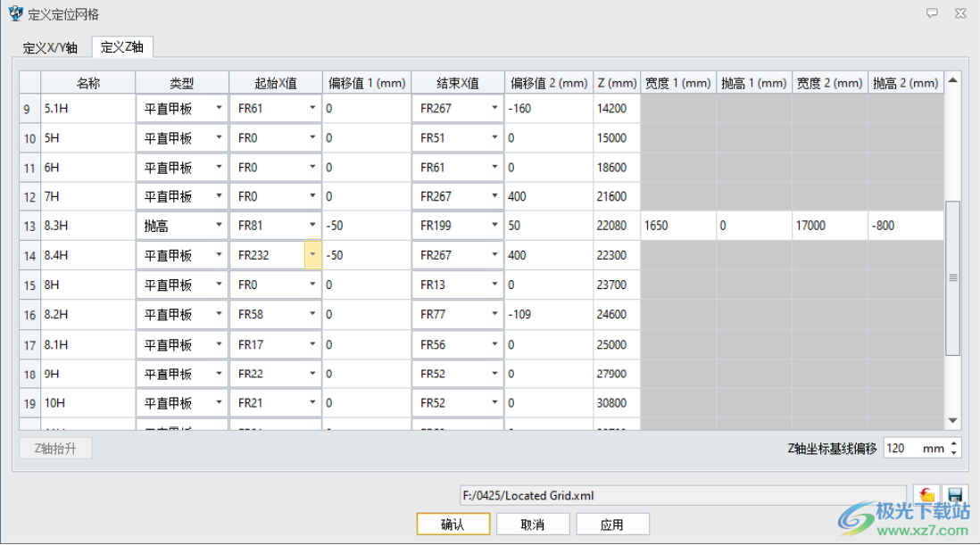The height and width of the screenshot is (545, 980).
Task: Click the name cell 5.1H
Action: pos(88,109)
